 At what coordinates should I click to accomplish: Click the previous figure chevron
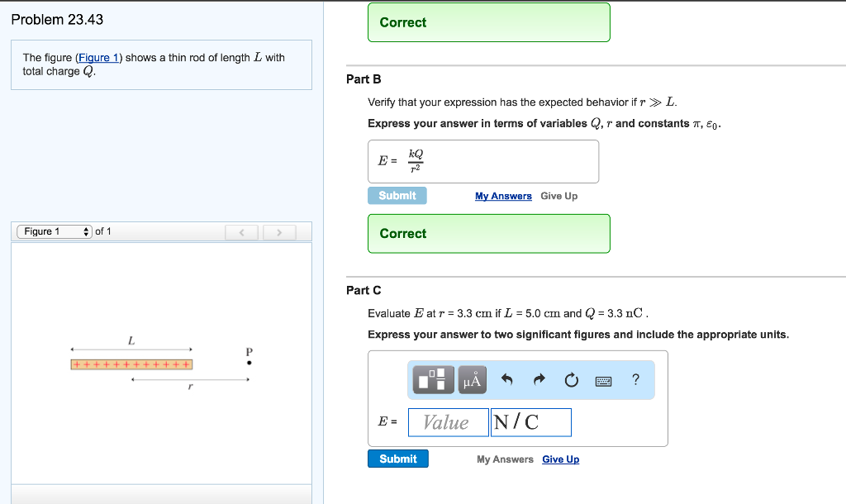tap(242, 232)
